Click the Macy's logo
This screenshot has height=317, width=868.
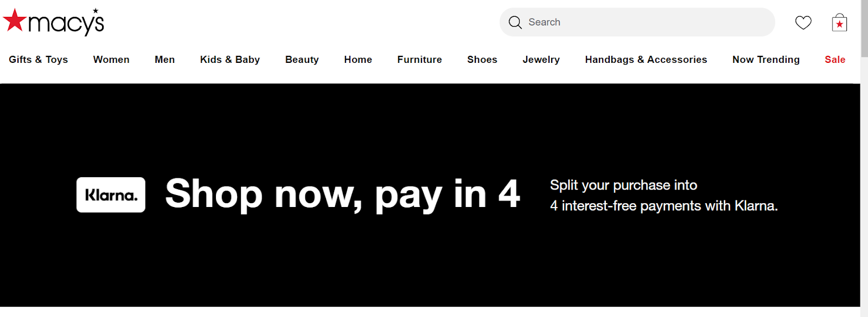click(x=53, y=22)
